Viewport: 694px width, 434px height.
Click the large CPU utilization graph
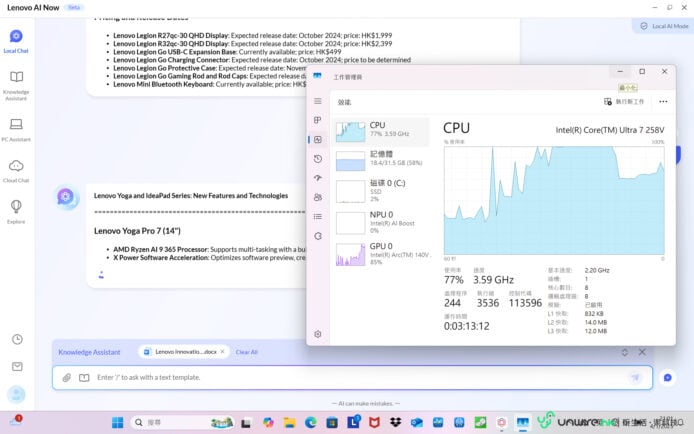coord(554,200)
